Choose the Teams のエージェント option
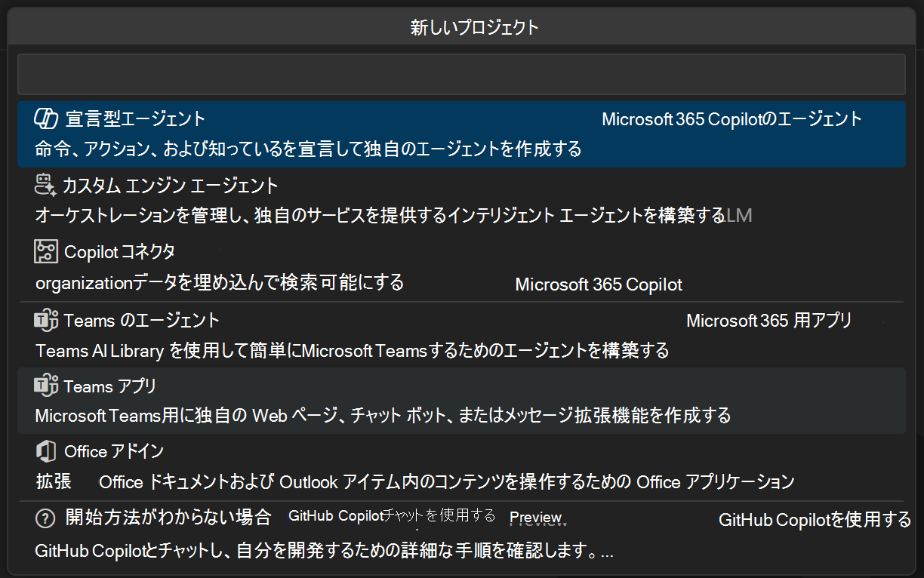The width and height of the screenshot is (924, 578). click(302, 334)
